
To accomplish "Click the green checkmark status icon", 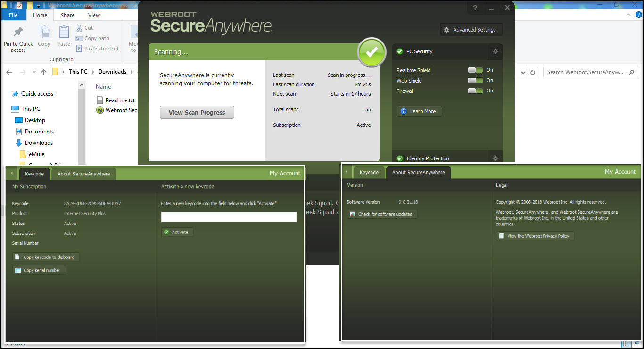I will (372, 52).
